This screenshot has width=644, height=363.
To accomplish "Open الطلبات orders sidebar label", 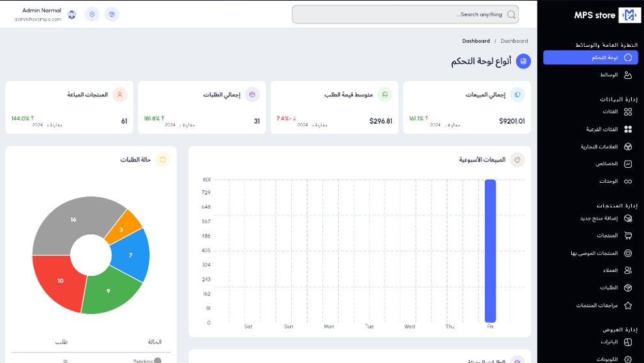I will 609,288.
